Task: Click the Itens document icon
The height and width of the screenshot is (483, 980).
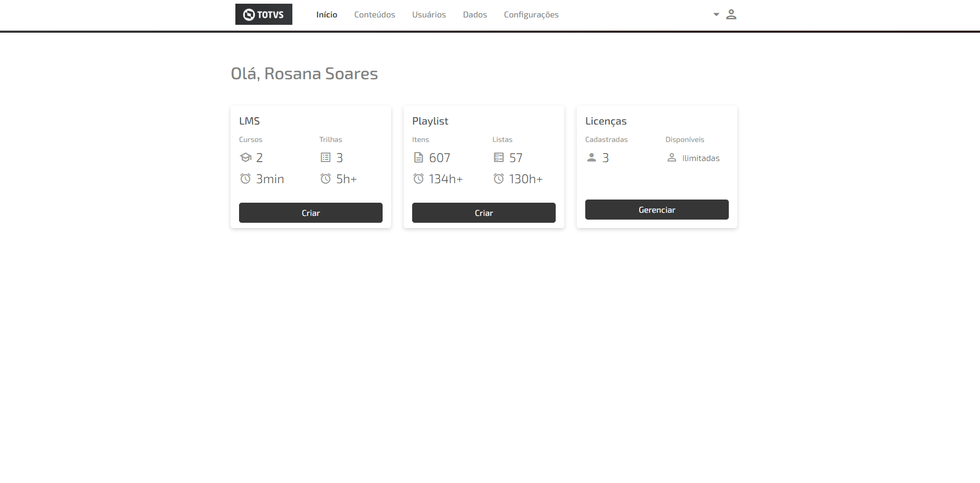Action: click(418, 157)
